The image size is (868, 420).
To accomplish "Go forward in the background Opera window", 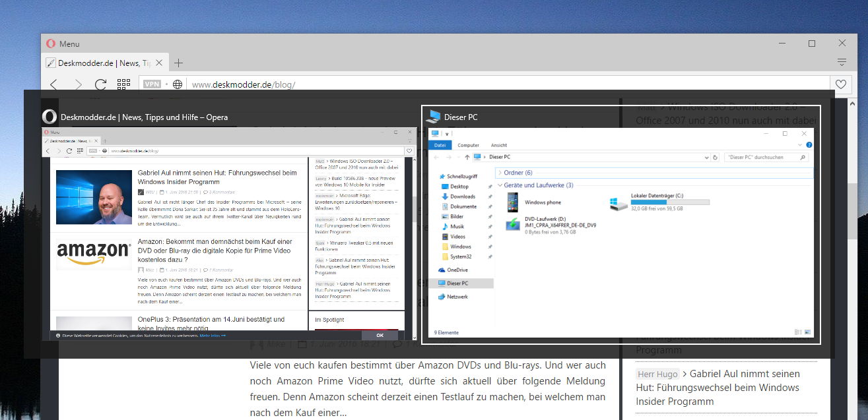I will point(78,84).
